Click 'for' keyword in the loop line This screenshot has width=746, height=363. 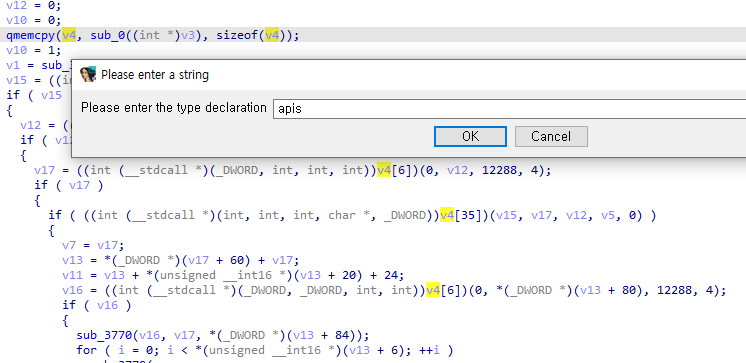(x=86, y=350)
